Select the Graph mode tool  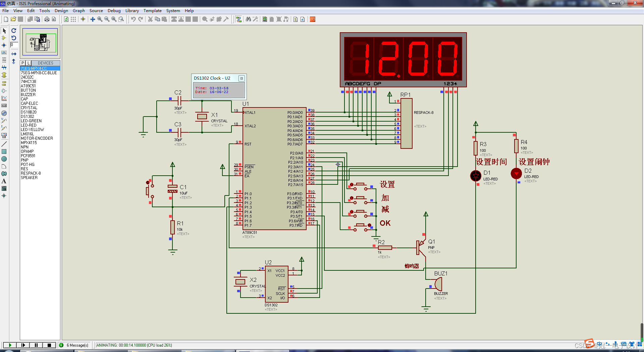(x=4, y=98)
